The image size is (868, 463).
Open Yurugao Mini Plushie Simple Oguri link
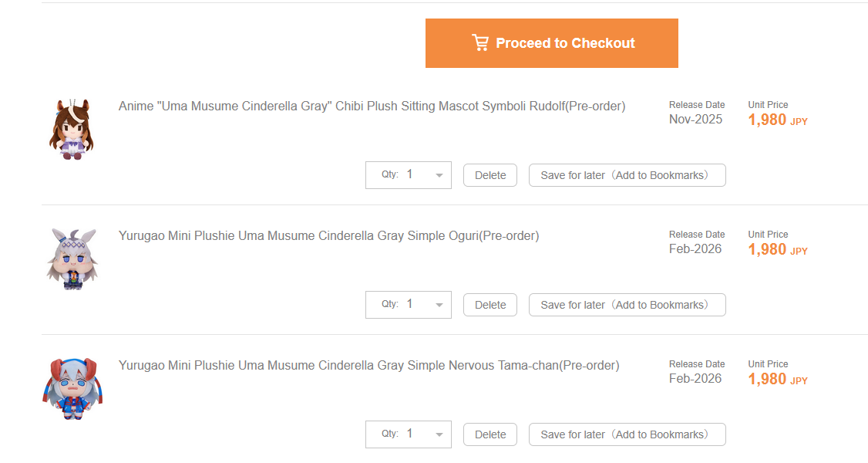(329, 236)
